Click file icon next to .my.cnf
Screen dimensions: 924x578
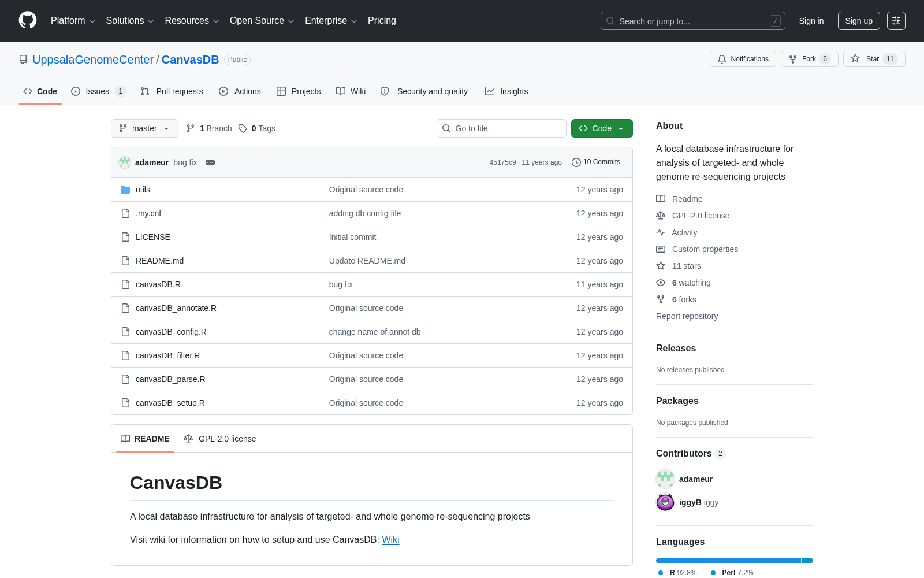tap(125, 213)
